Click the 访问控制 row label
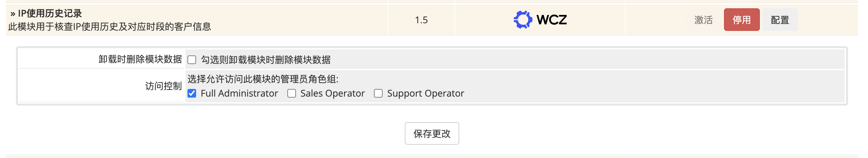Screen dimensions: 868x158 (x=164, y=86)
